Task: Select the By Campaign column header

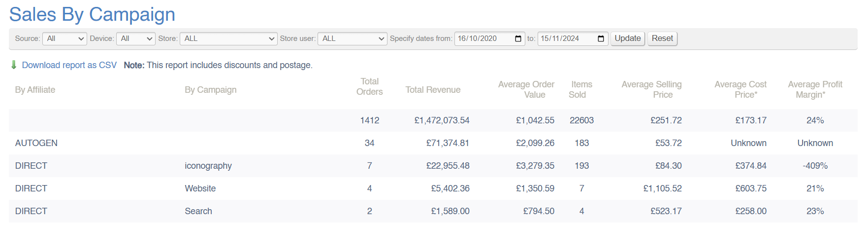Action: (211, 90)
